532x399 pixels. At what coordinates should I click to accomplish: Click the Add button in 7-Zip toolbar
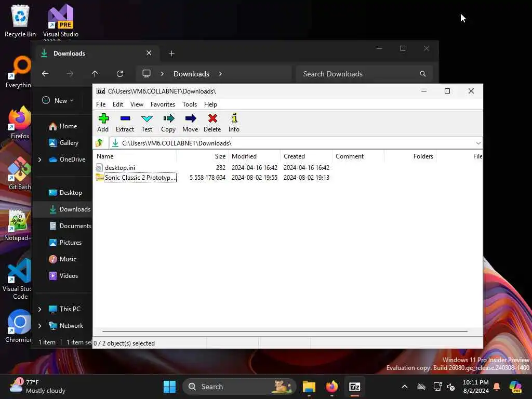tap(103, 123)
